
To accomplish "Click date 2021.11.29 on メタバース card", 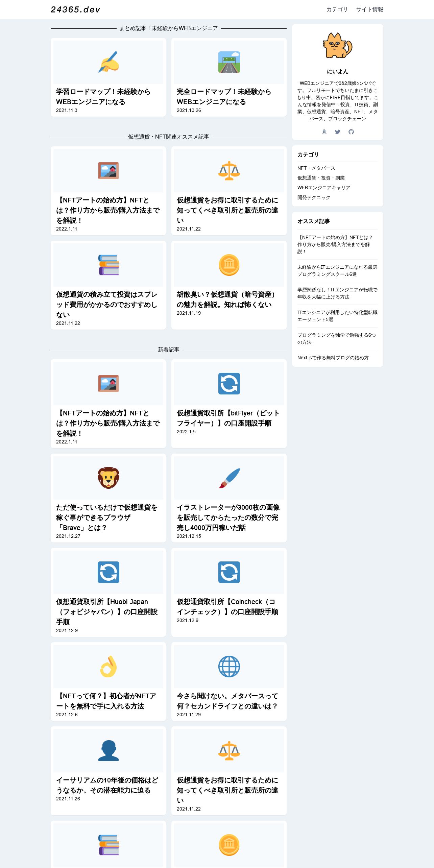I will pos(189,715).
